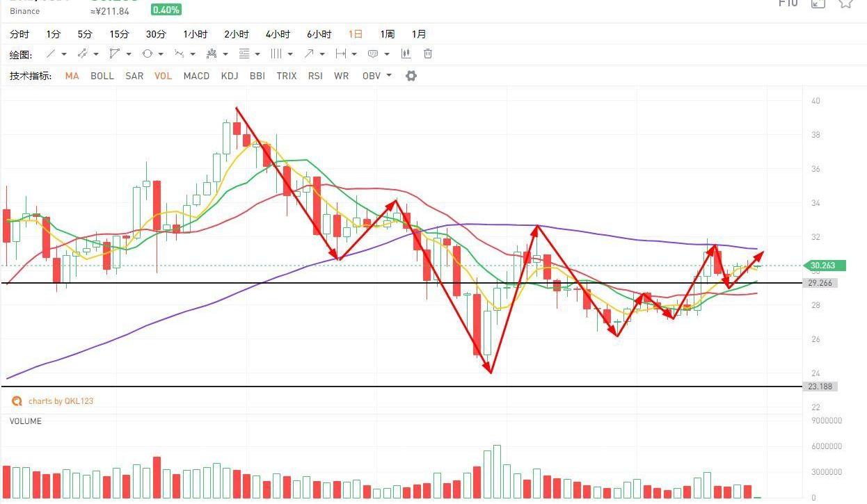
Task: Toggle the VOL indicator off
Action: click(x=163, y=76)
